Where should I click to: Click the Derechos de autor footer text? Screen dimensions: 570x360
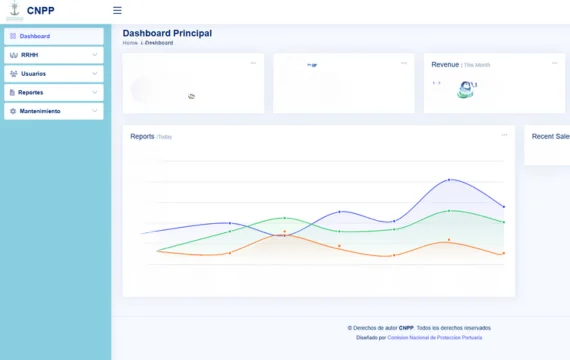[419, 328]
